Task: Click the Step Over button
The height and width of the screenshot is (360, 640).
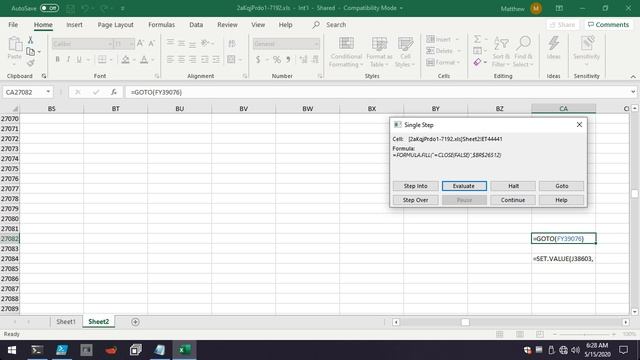Action: 416,200
